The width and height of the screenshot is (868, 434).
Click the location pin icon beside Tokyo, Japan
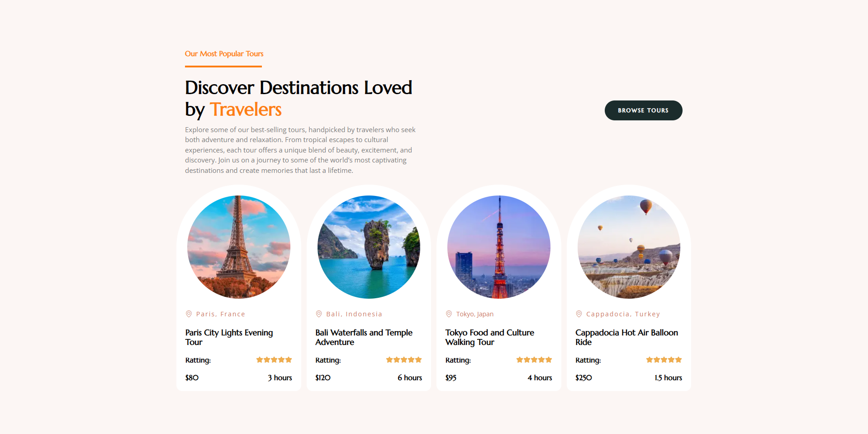[449, 314]
